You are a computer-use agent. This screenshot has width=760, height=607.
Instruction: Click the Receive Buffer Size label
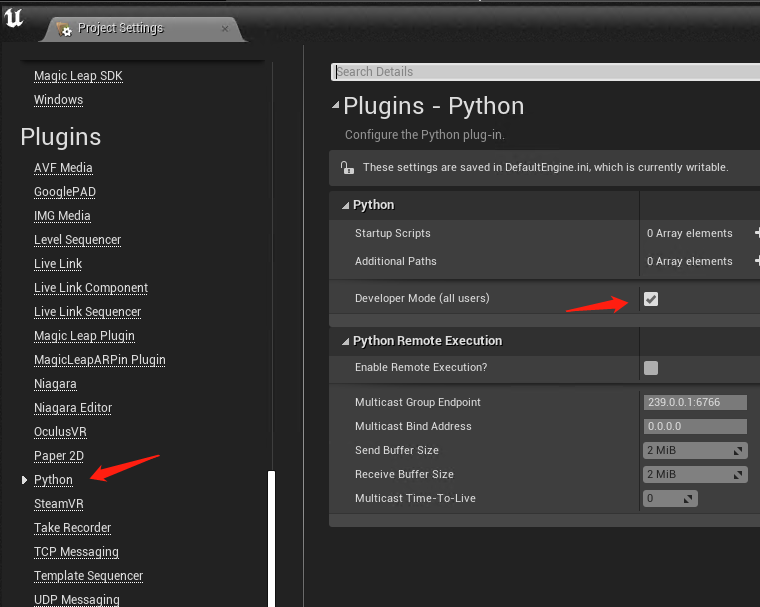coord(404,474)
